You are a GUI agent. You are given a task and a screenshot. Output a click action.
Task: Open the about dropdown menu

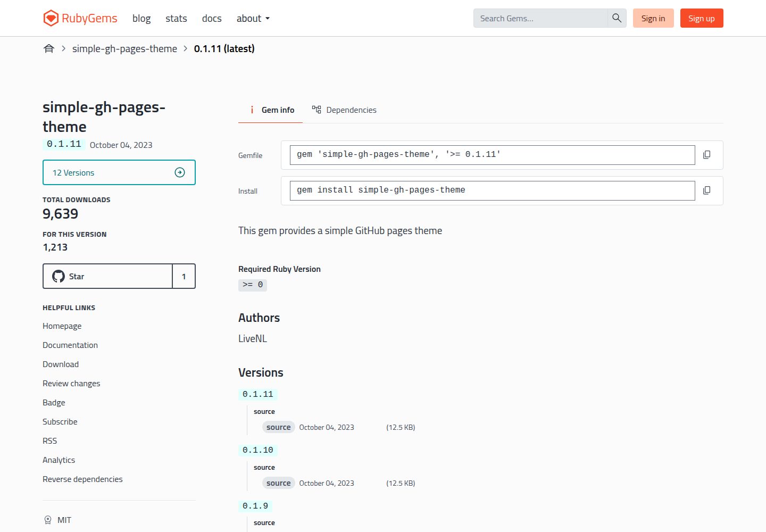[253, 18]
